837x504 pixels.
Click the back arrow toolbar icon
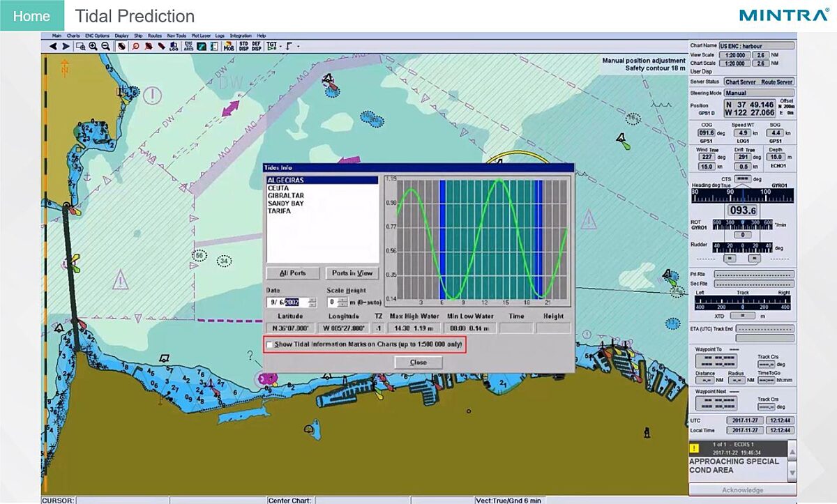point(53,46)
